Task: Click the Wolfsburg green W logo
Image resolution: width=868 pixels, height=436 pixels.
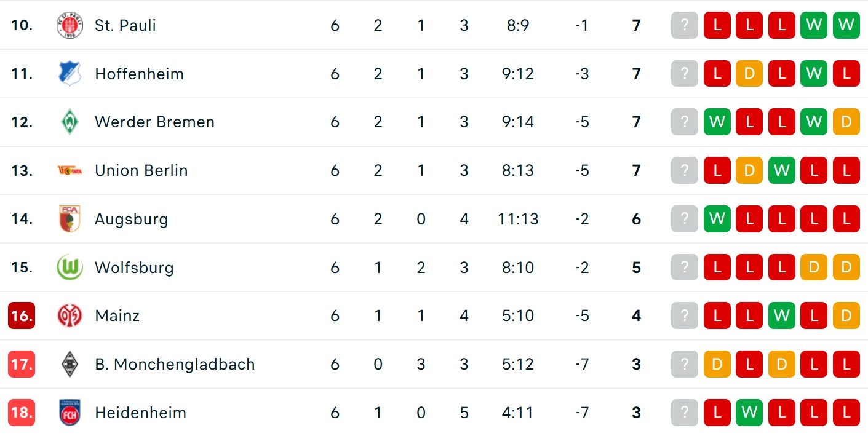Action: tap(70, 268)
